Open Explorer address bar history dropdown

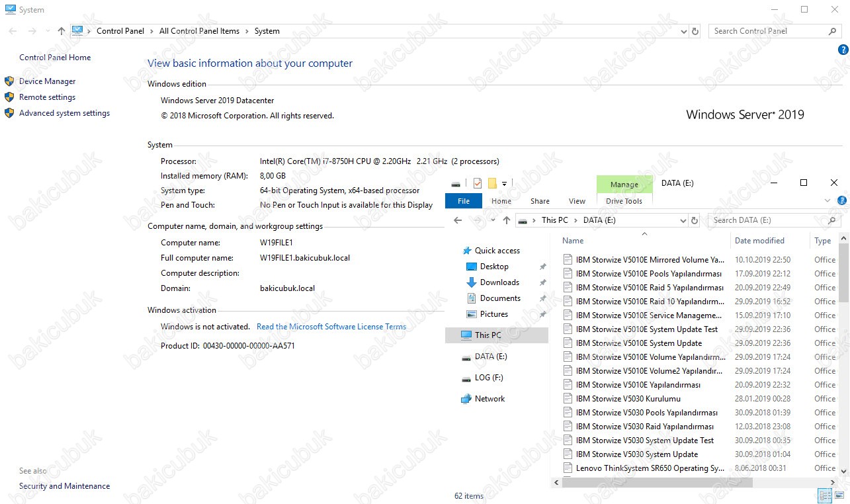tap(684, 220)
